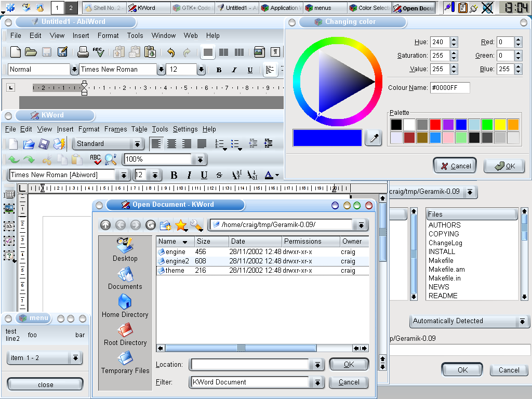Click the Print icon in AbiWord

83,52
